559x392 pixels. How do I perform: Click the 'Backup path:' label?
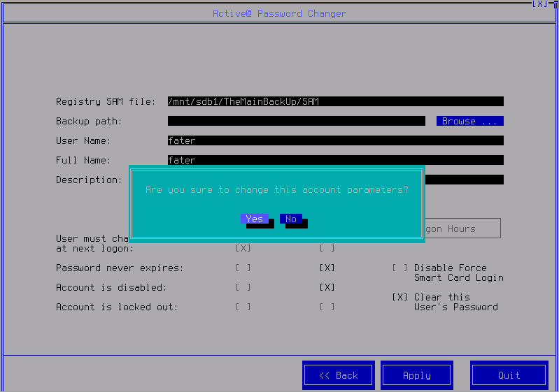point(89,122)
